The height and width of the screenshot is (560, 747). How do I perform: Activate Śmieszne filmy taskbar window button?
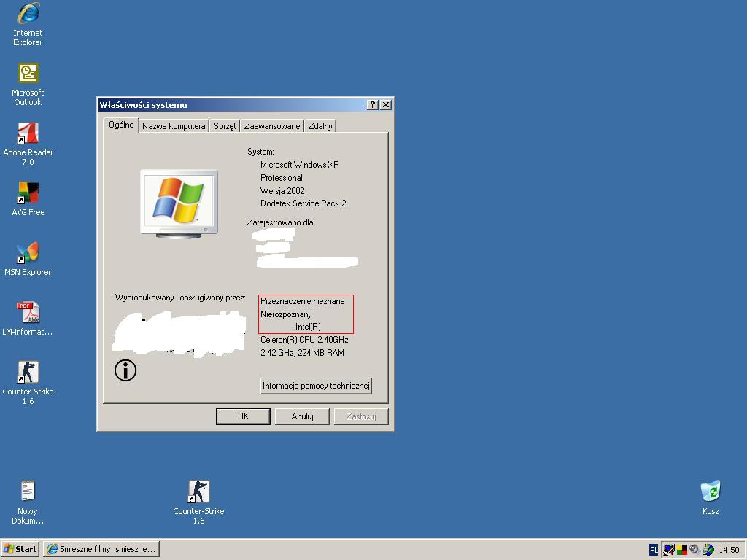pyautogui.click(x=101, y=549)
